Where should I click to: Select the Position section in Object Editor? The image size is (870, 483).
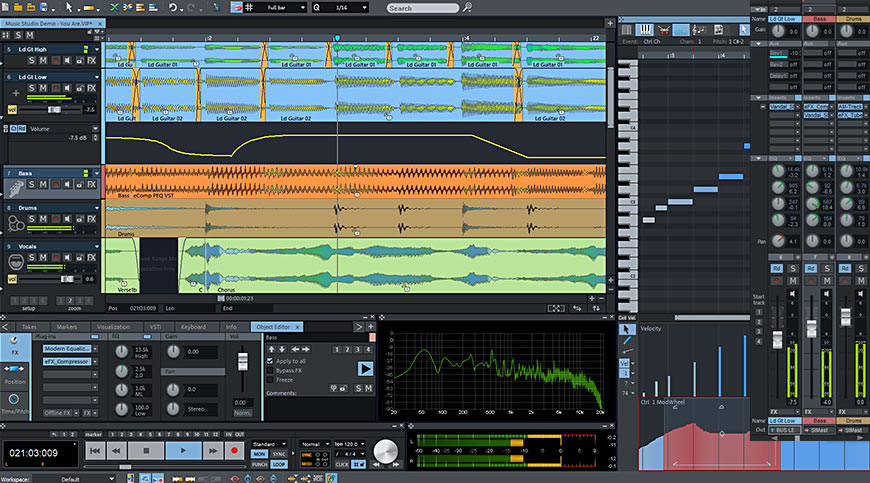[x=14, y=374]
